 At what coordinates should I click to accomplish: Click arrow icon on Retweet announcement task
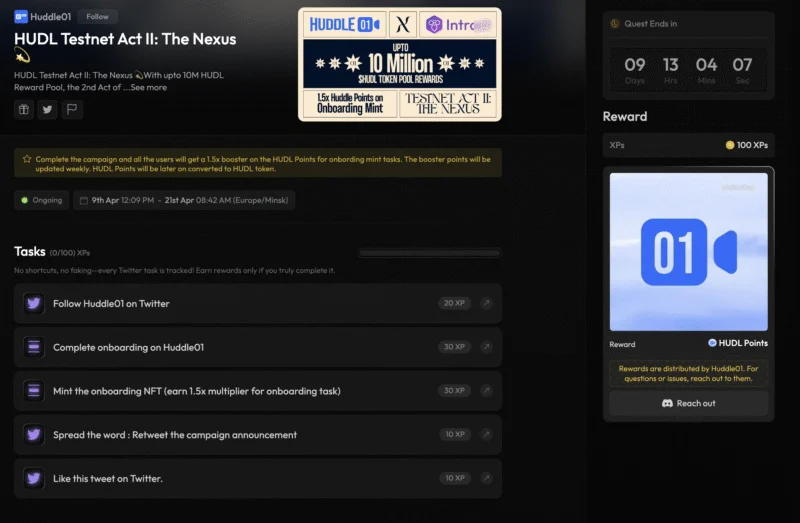[486, 434]
